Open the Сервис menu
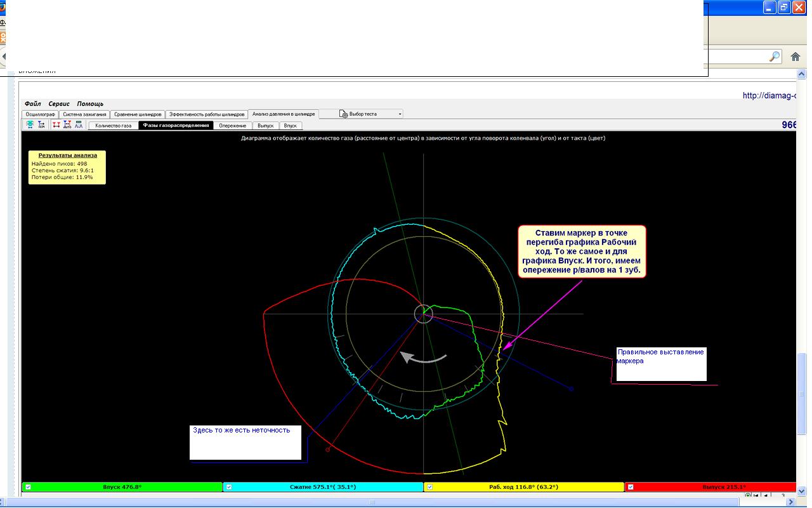This screenshot has width=812, height=508. coord(59,104)
